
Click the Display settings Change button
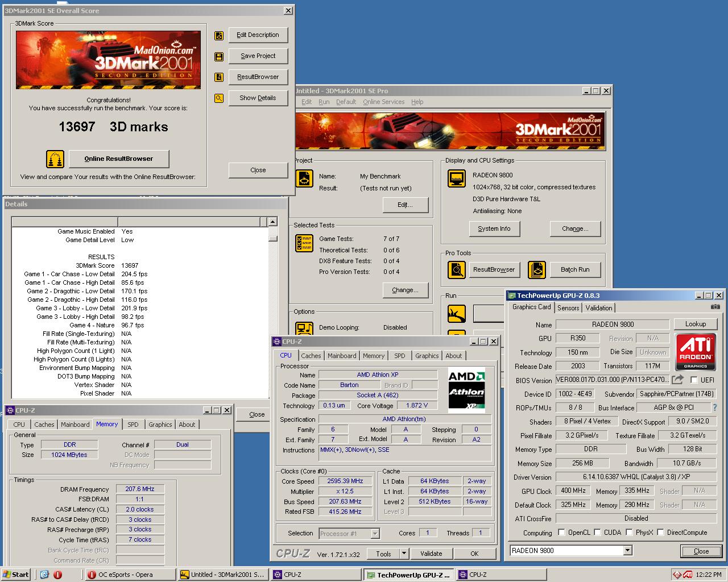(575, 228)
